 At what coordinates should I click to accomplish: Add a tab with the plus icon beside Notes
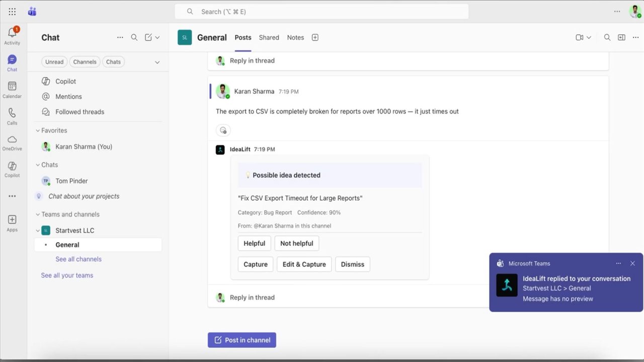[x=315, y=37]
